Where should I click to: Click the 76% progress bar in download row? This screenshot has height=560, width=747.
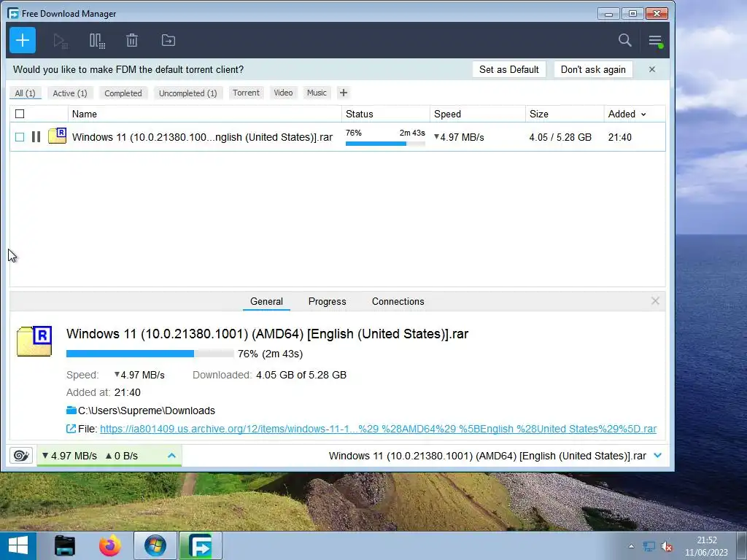pos(385,144)
